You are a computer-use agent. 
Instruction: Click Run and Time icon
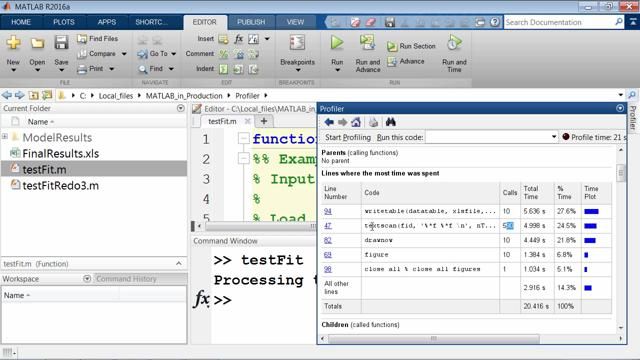[x=454, y=43]
